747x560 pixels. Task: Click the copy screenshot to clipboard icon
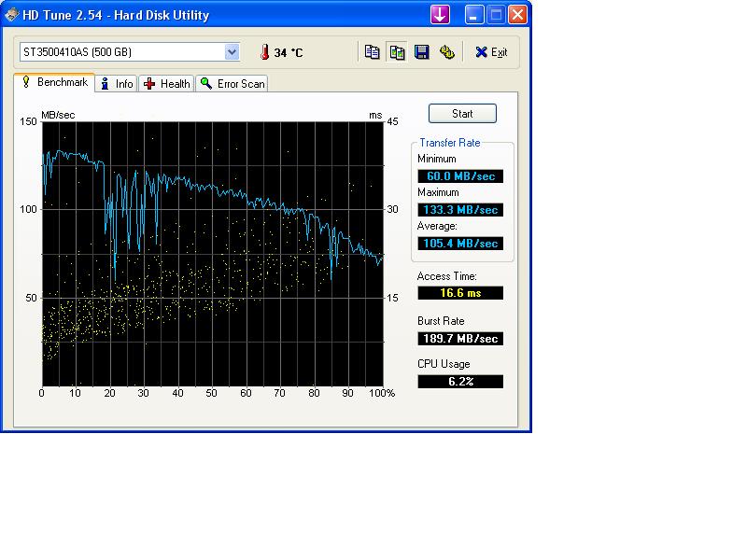tap(397, 52)
